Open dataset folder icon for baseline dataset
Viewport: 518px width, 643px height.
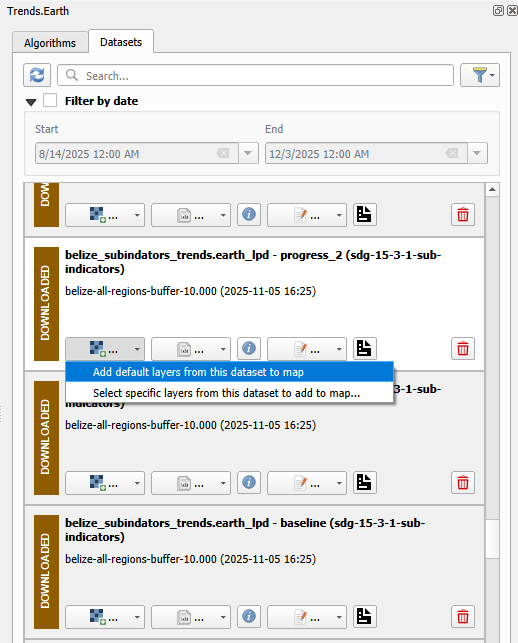pos(365,616)
